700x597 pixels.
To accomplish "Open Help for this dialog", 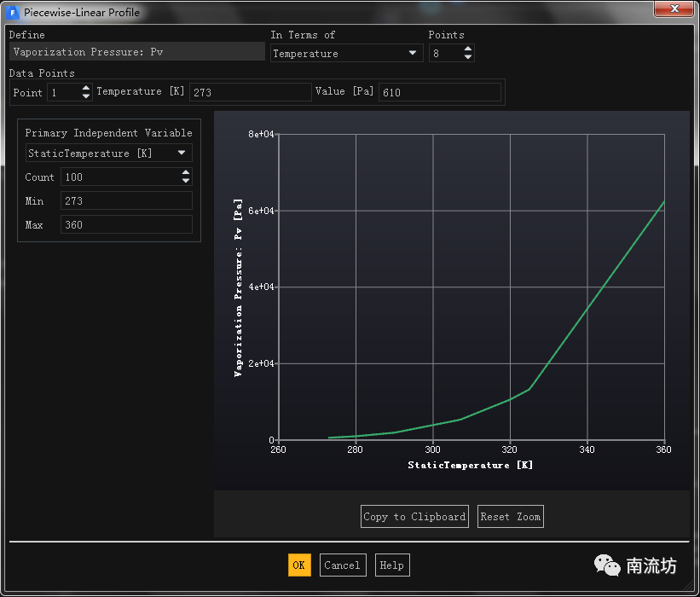I will point(392,565).
